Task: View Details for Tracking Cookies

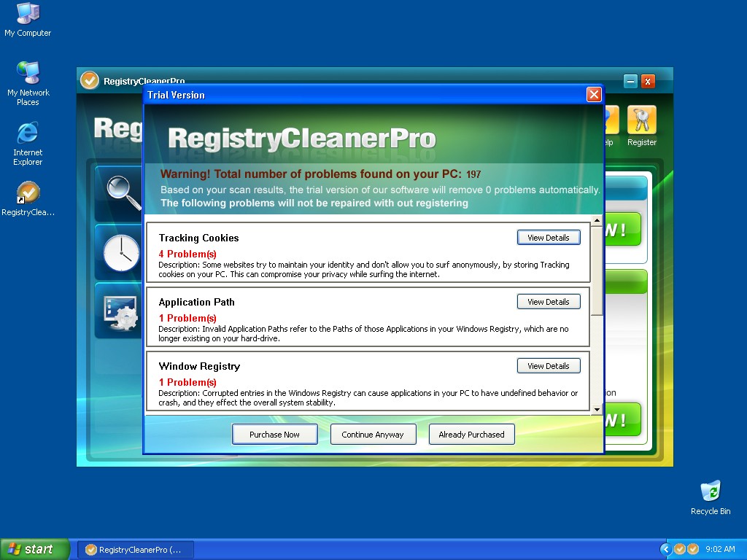Action: tap(549, 238)
